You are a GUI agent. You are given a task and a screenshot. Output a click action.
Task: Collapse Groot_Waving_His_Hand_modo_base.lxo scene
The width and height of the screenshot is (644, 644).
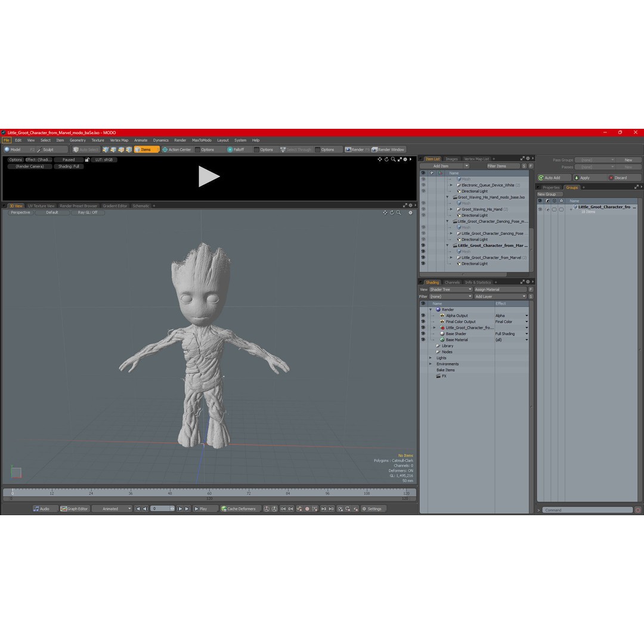(x=447, y=197)
